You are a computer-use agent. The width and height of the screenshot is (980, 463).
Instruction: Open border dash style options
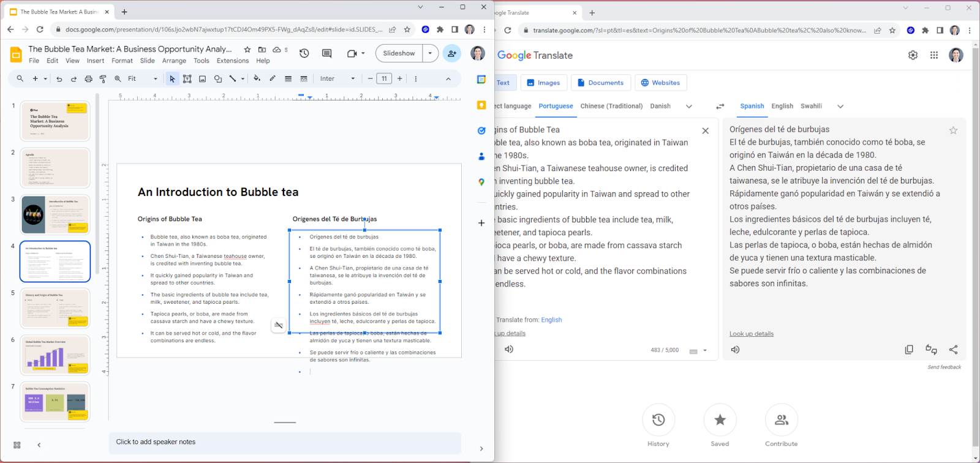pyautogui.click(x=304, y=78)
